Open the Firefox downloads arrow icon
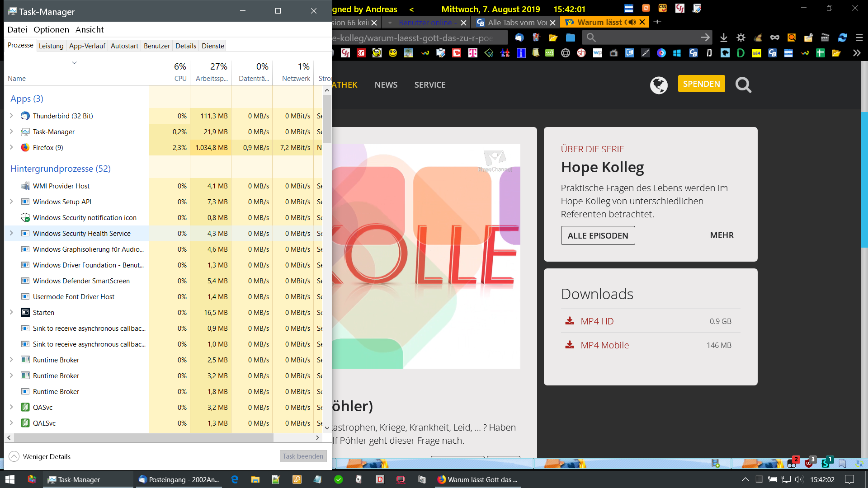 (723, 38)
